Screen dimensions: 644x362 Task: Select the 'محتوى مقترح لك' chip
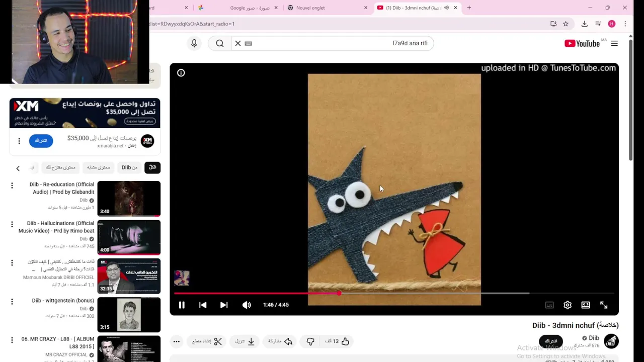tap(60, 167)
